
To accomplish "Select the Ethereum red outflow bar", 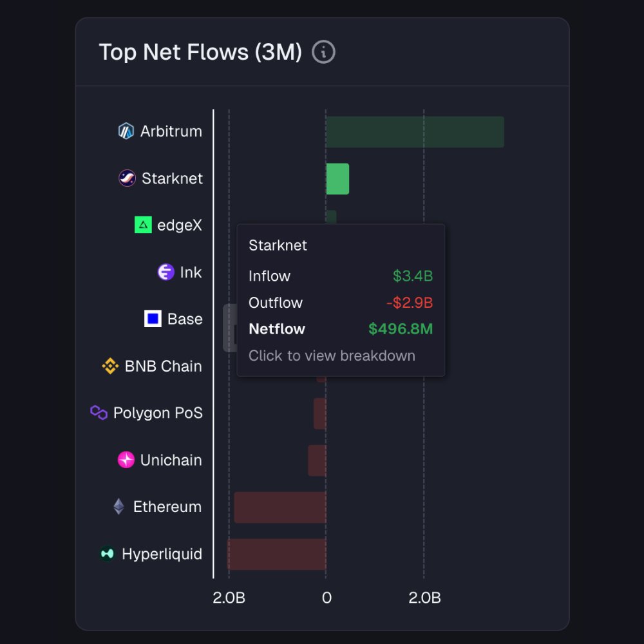I will (279, 507).
